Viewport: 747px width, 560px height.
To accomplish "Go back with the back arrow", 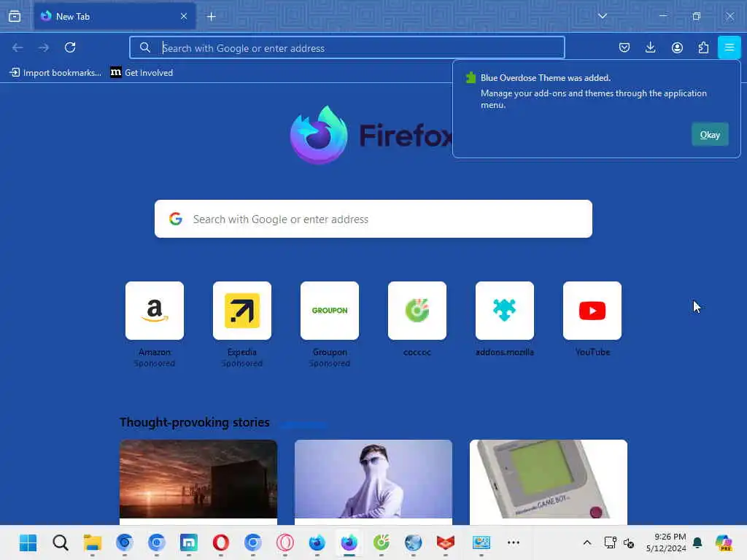I will [x=18, y=47].
